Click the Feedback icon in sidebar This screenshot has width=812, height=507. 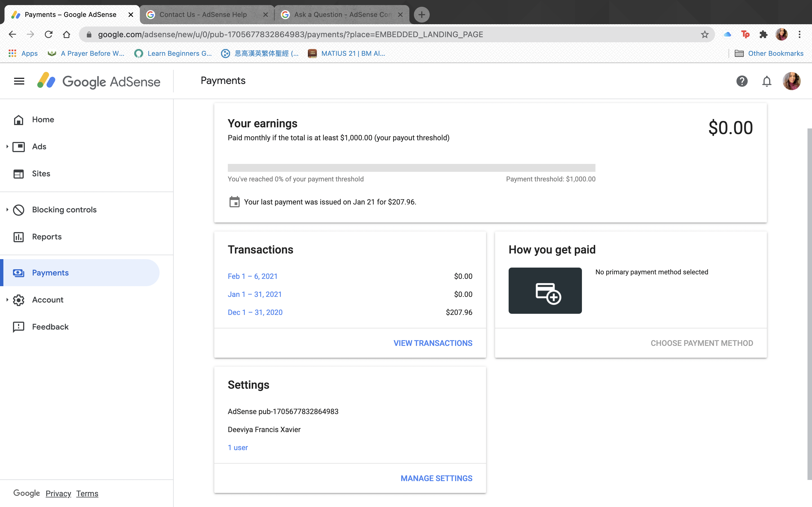(x=18, y=327)
